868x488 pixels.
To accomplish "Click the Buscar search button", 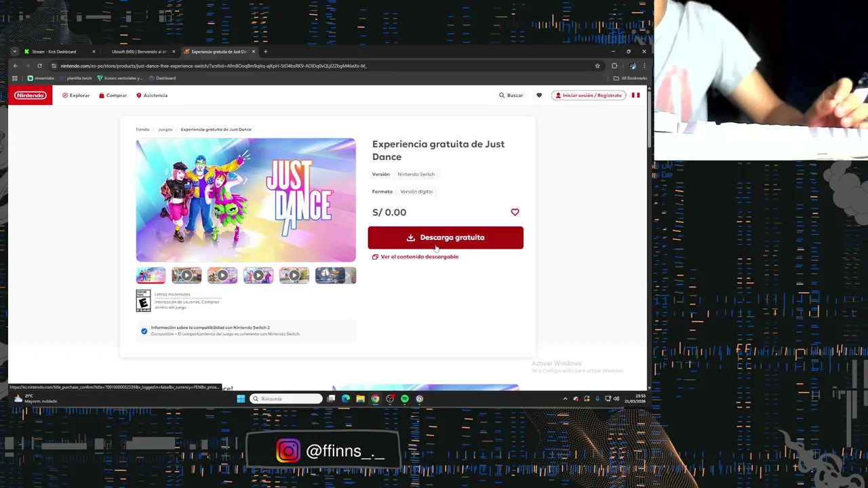I will pos(511,96).
